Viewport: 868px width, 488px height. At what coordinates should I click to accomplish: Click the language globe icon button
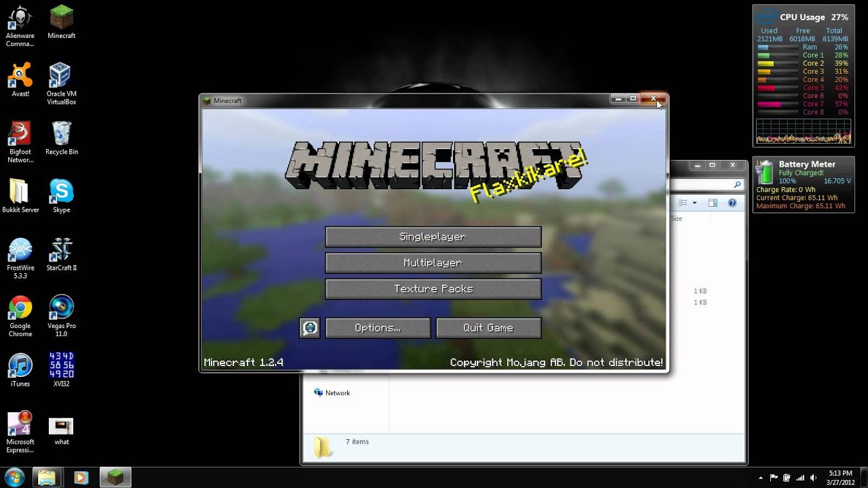pos(310,328)
